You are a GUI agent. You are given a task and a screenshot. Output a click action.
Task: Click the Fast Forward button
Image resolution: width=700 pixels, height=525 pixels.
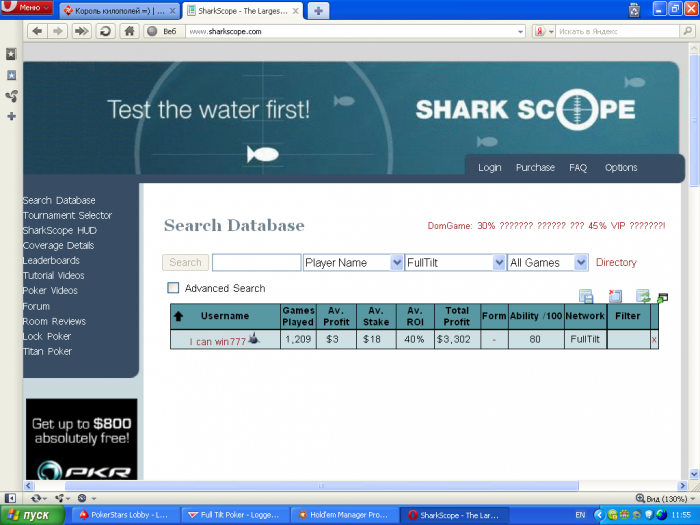81,31
